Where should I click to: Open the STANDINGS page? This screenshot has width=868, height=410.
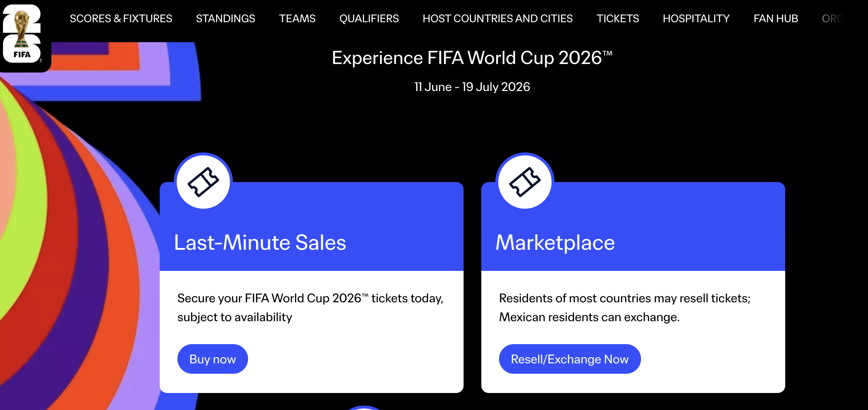[x=226, y=19]
